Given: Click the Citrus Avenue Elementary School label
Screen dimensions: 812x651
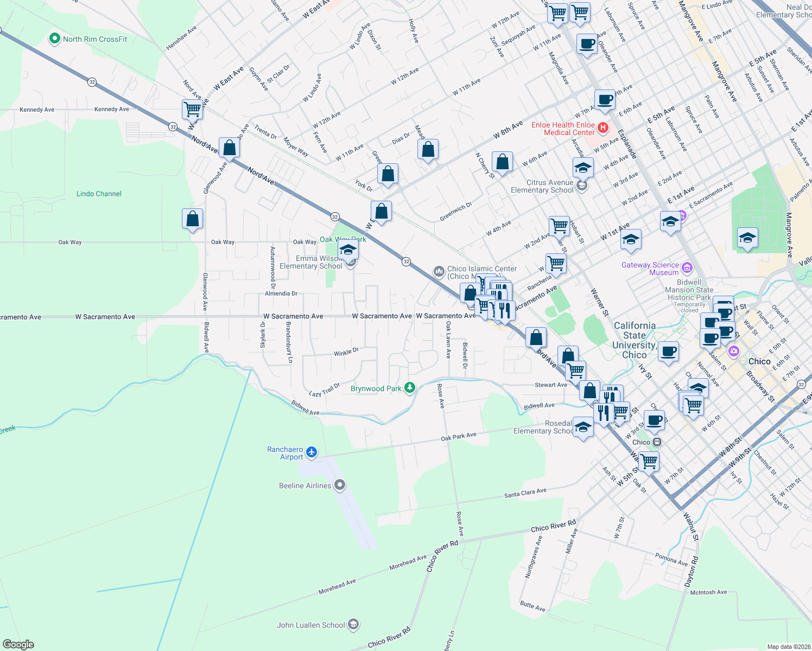Looking at the screenshot, I should 542,187.
